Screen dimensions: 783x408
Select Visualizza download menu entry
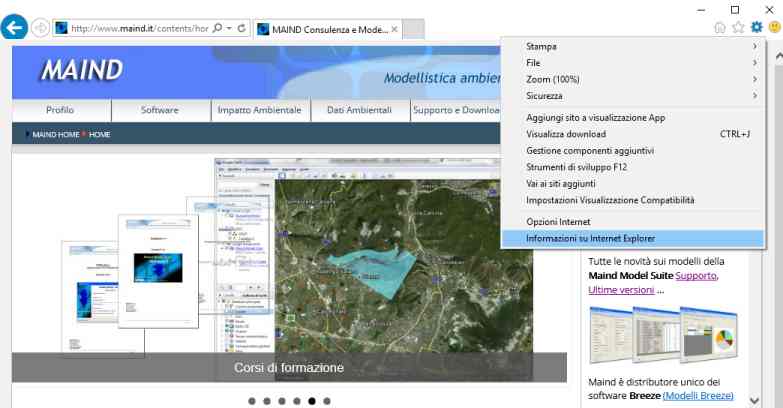(633, 134)
